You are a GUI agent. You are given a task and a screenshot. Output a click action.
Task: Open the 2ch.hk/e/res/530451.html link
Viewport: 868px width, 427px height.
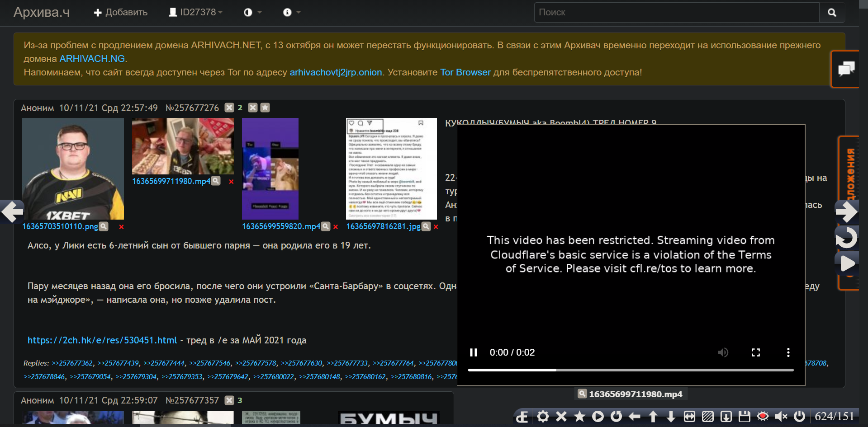102,340
